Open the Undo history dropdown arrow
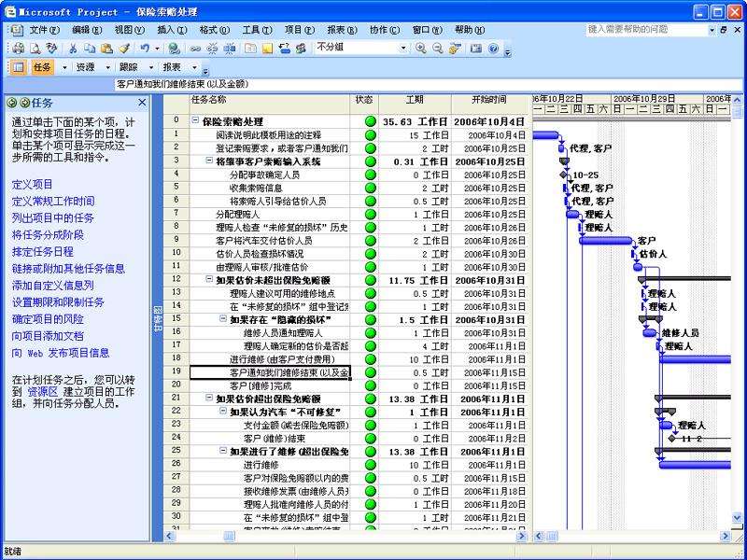Screen dimensions: 747x560 coord(157,49)
